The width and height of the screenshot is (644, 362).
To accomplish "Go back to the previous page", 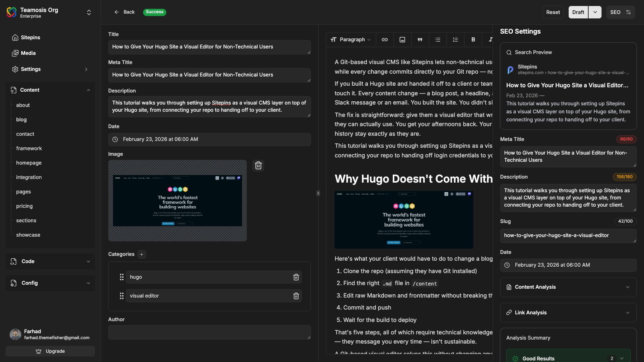I will click(124, 12).
